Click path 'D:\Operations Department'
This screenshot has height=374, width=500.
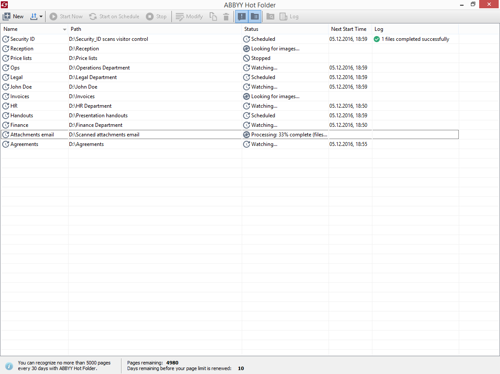point(99,68)
